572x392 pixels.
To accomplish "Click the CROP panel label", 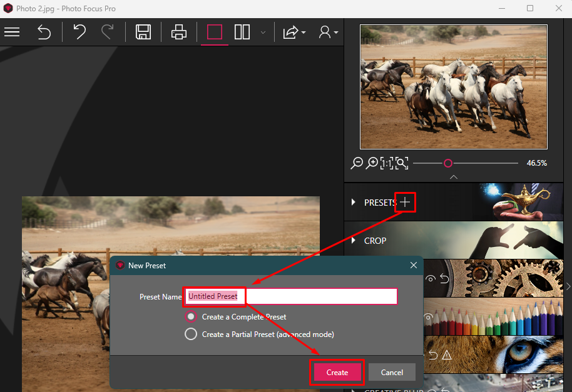I will (x=375, y=241).
